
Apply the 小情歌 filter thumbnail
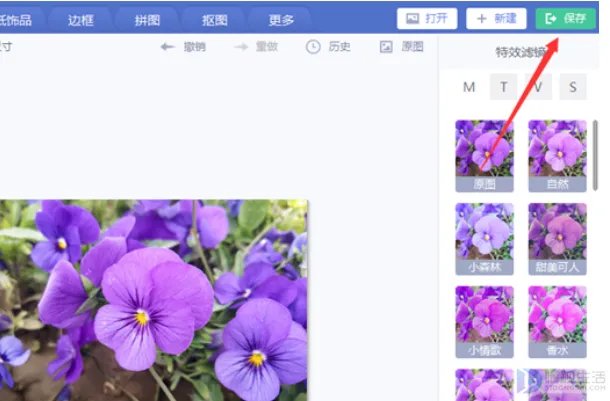point(484,322)
